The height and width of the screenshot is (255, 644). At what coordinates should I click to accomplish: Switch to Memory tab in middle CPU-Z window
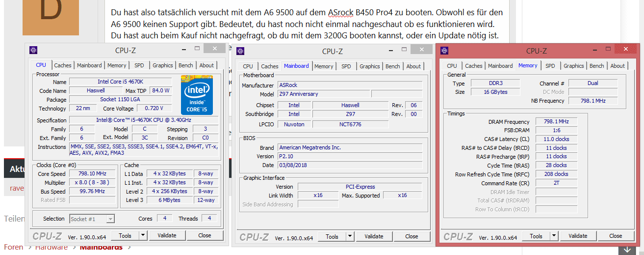click(324, 66)
